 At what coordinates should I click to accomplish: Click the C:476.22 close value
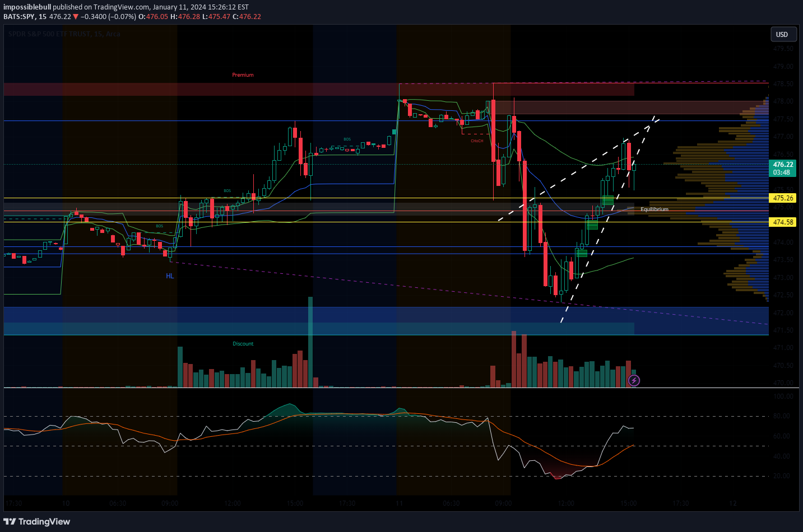247,17
